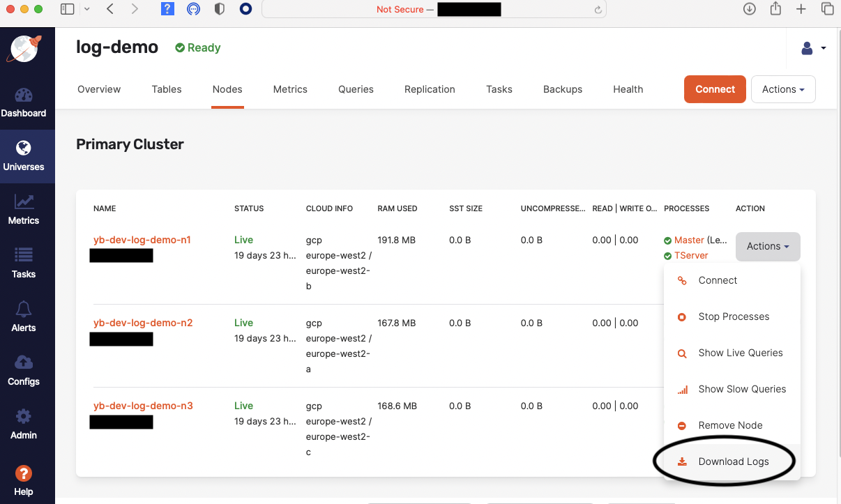Open node yb-dev-log-demo-n3 link
The width and height of the screenshot is (841, 504).
point(143,406)
